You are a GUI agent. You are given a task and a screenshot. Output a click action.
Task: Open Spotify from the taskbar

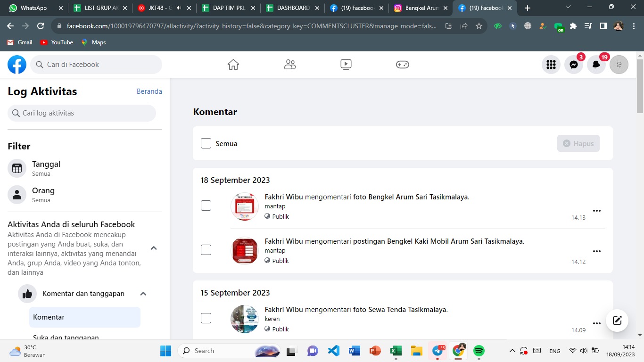[x=479, y=351]
